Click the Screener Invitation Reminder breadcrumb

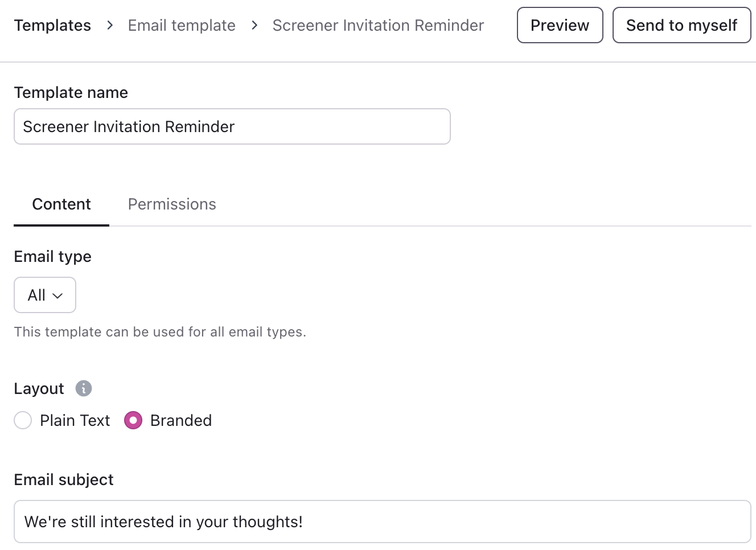tap(378, 25)
